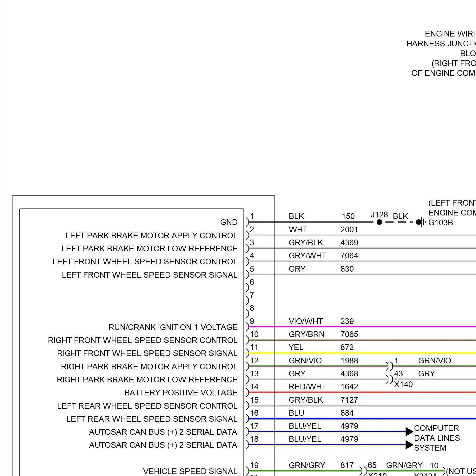The width and height of the screenshot is (476, 476).
Task: Select RUN/CRANK IGNITION 1 VOLTAGE label
Action: click(x=173, y=327)
